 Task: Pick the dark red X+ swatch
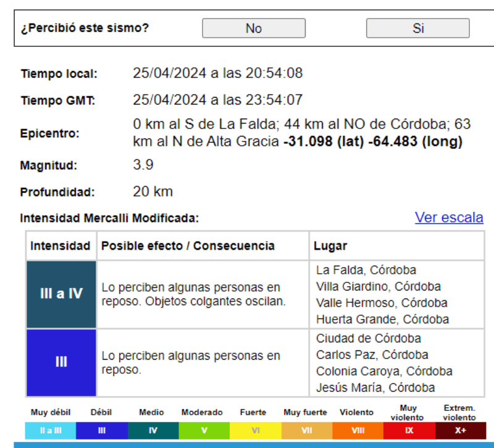pyautogui.click(x=460, y=431)
